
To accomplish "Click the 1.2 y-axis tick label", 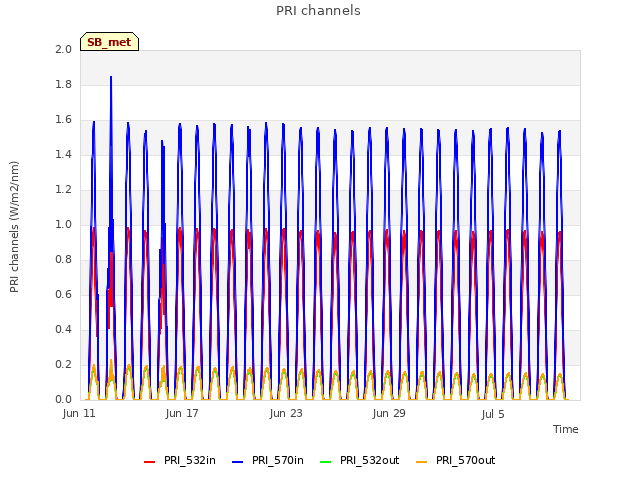I will coord(63,189).
